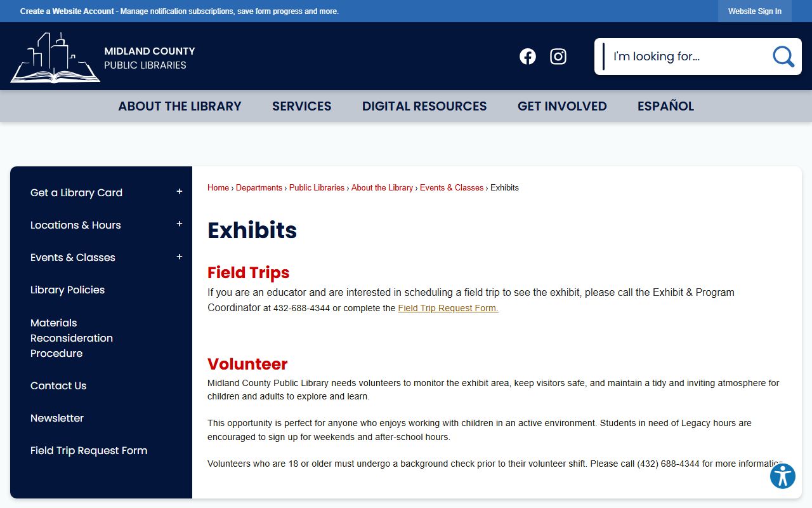The height and width of the screenshot is (508, 812).
Task: Click the Create a Website Account link
Action: click(67, 11)
